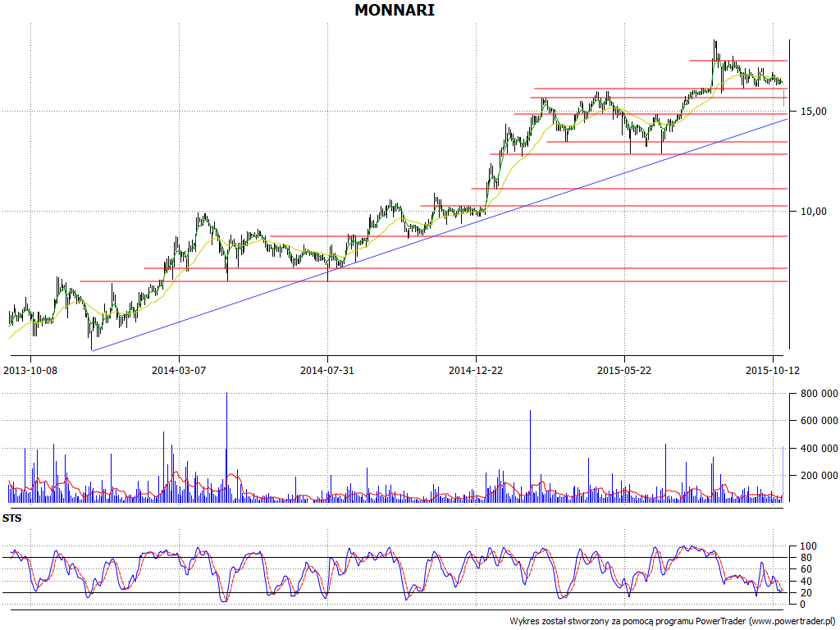Click the 0 value on STS scale

pyautogui.click(x=803, y=605)
